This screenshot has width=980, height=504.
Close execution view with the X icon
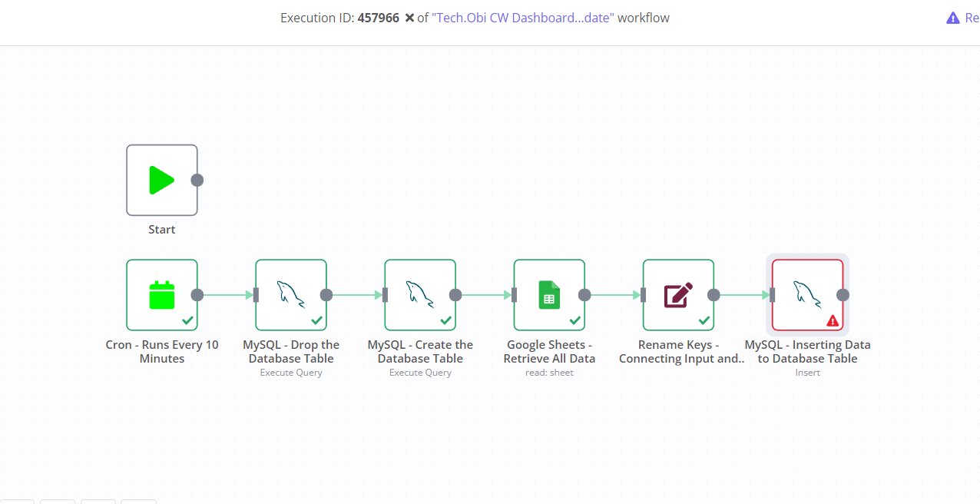pyautogui.click(x=409, y=18)
